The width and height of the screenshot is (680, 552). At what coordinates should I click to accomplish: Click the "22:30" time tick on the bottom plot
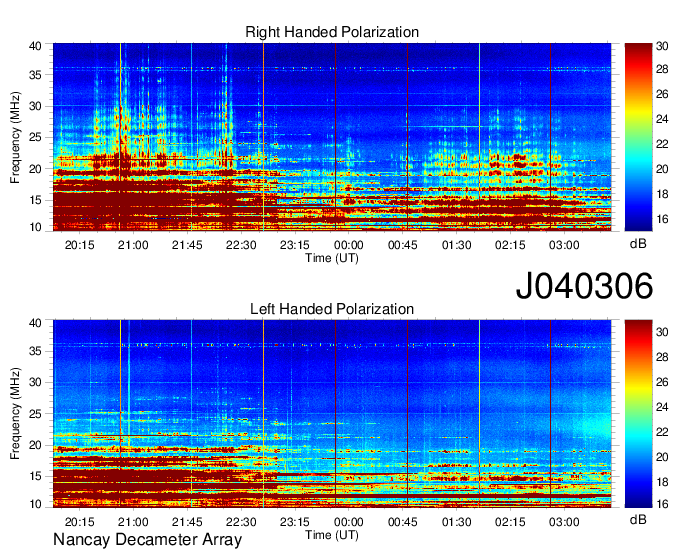pos(241,522)
